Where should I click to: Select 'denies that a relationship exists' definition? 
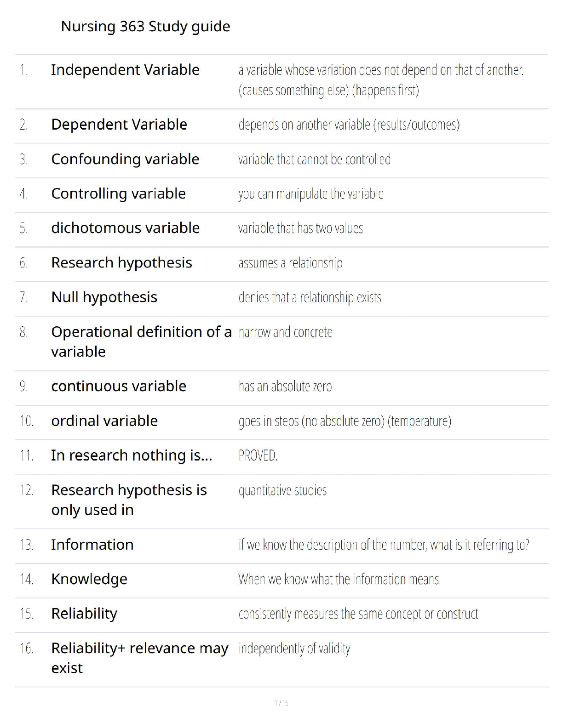310,297
